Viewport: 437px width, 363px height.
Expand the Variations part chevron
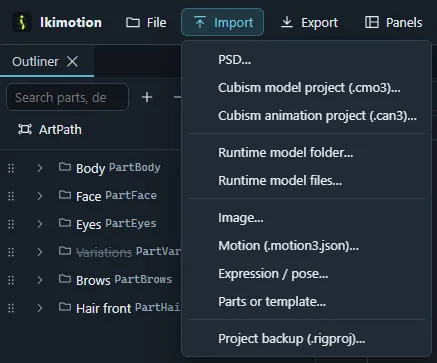pos(40,252)
